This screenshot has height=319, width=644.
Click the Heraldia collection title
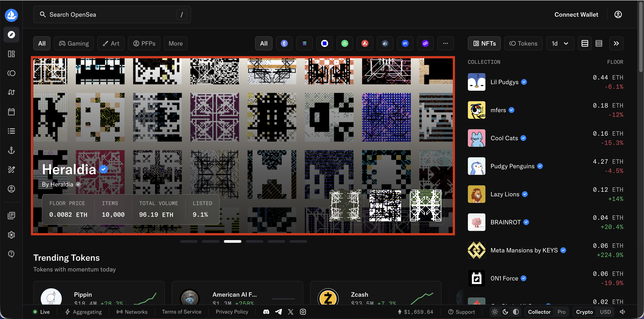[x=69, y=169]
